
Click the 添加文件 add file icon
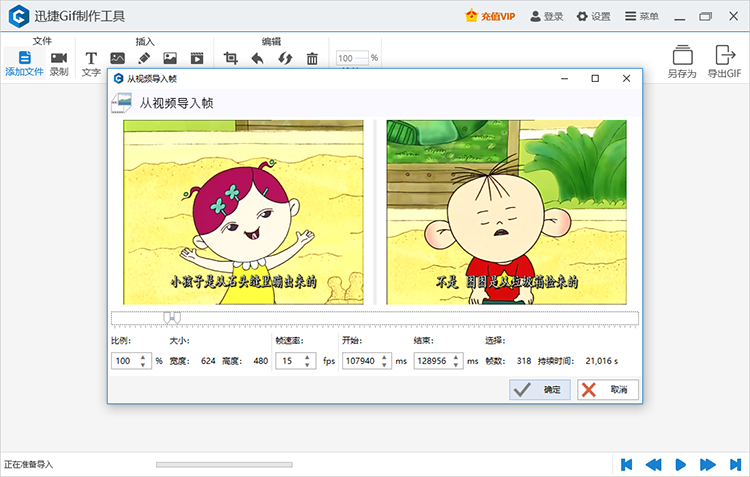[24, 58]
